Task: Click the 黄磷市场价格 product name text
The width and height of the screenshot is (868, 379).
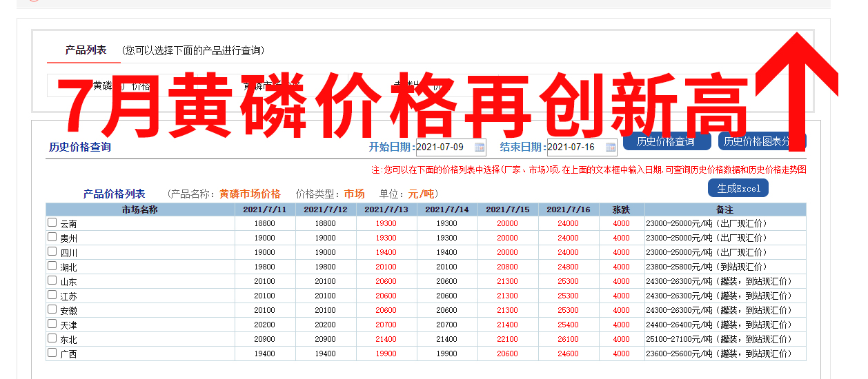Action: click(250, 194)
